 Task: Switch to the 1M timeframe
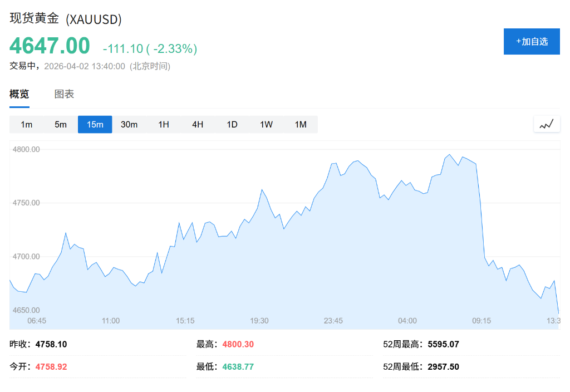[x=301, y=124]
